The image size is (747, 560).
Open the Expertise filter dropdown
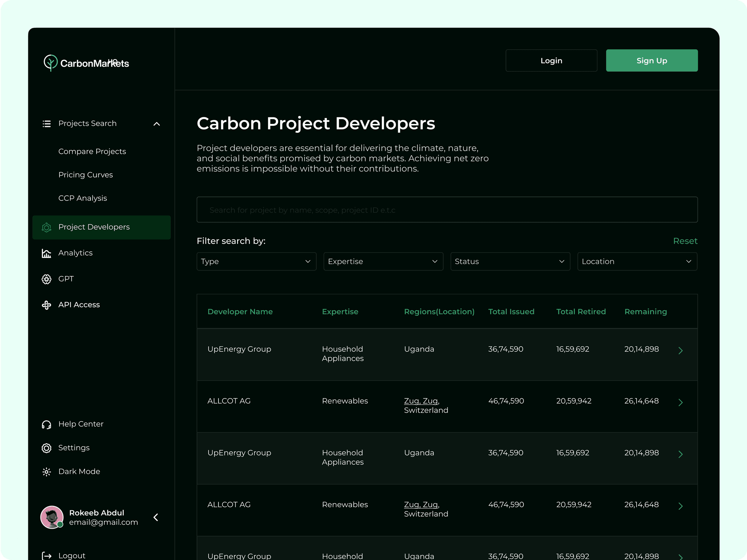pos(383,261)
